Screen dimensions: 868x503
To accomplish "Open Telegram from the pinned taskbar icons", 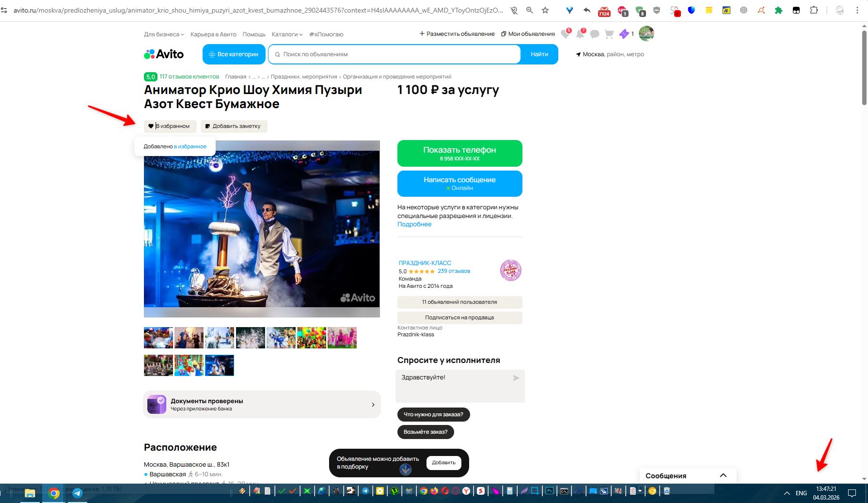I will (77, 493).
